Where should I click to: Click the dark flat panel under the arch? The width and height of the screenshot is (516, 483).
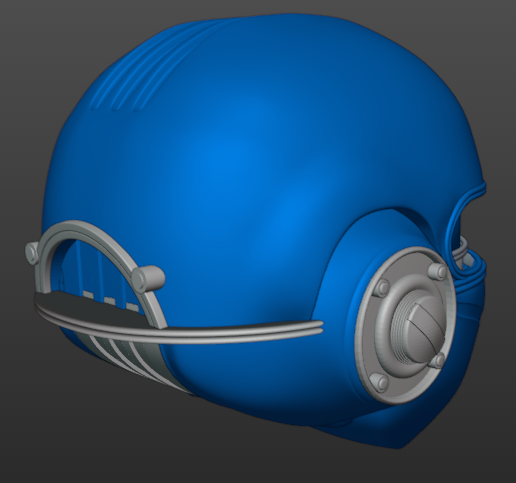93,308
